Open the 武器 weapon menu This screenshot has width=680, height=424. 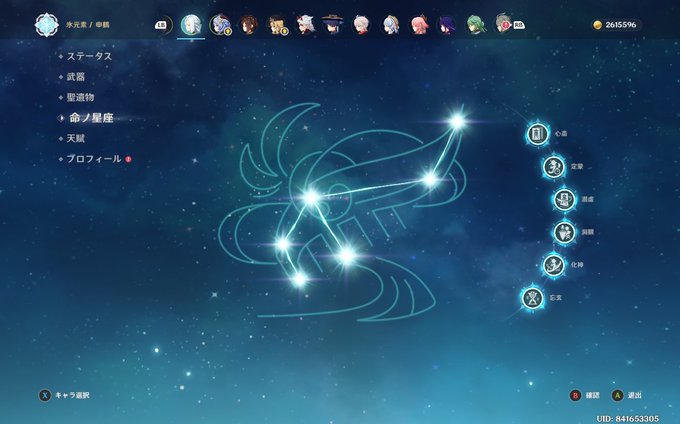[75, 77]
